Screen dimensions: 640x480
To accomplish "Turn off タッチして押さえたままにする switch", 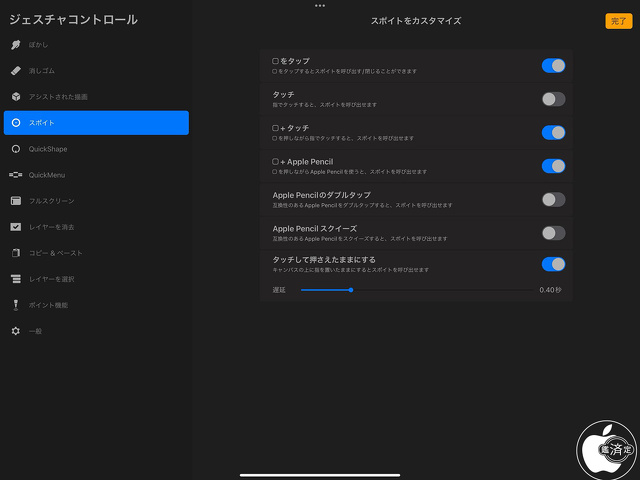I will tap(553, 264).
